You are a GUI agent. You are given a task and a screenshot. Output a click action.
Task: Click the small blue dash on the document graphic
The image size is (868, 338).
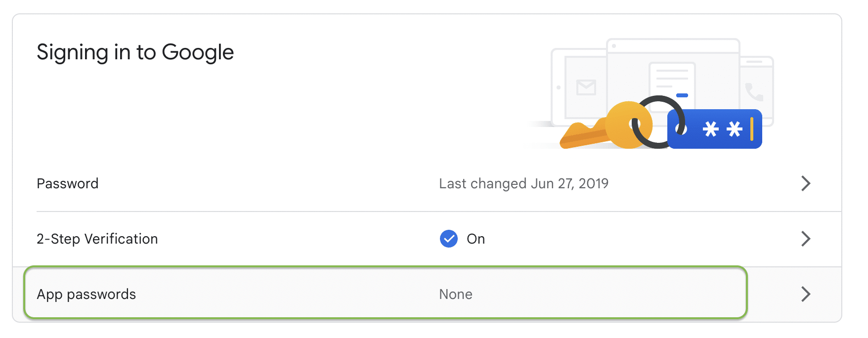[682, 95]
